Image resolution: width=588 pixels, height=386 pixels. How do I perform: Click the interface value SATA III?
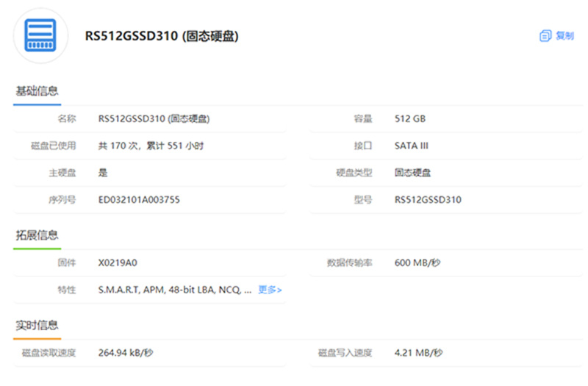click(411, 146)
